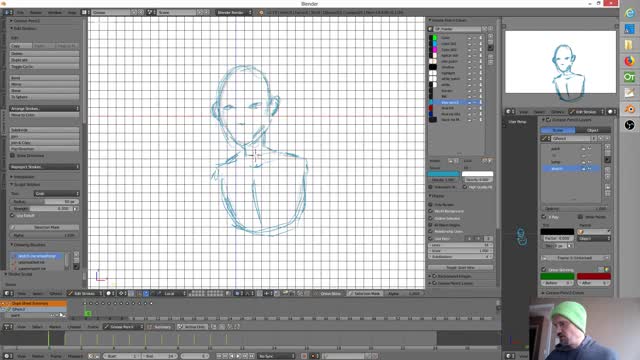Viewport: 640px width, 360px height.
Task: Click the palette browse icon in Grease Pencil Colors panel
Action: (431, 29)
